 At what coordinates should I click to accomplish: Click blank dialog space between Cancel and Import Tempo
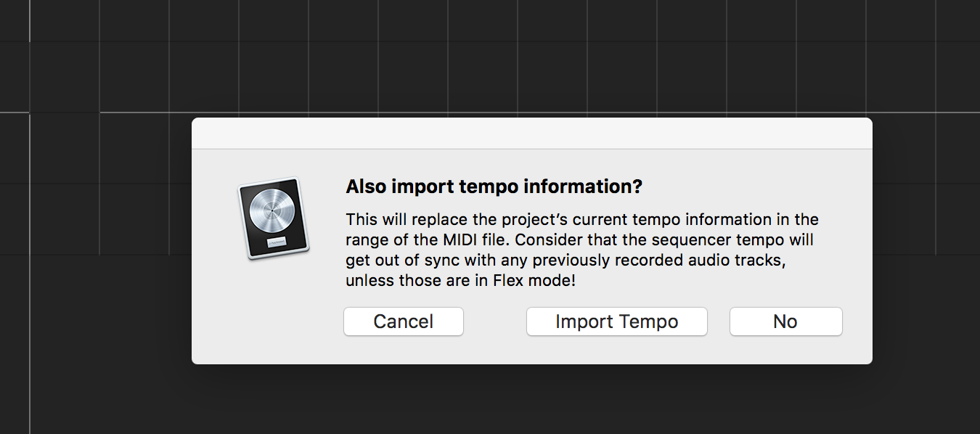(495, 322)
